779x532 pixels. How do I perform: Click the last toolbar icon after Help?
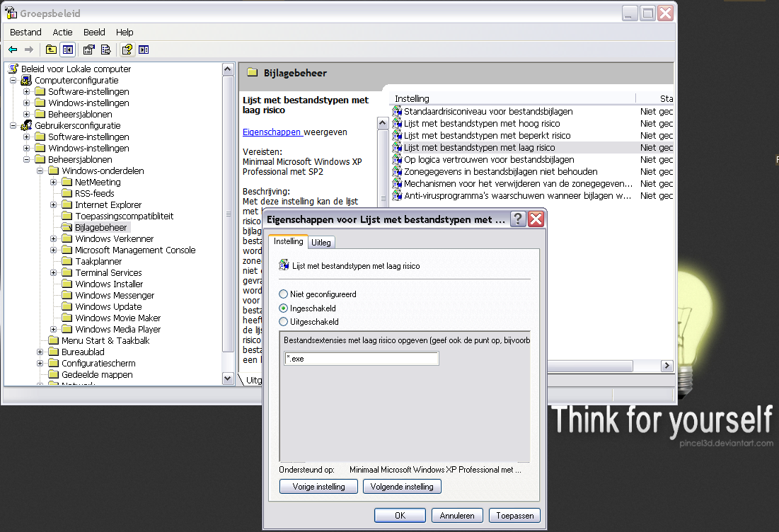click(144, 50)
